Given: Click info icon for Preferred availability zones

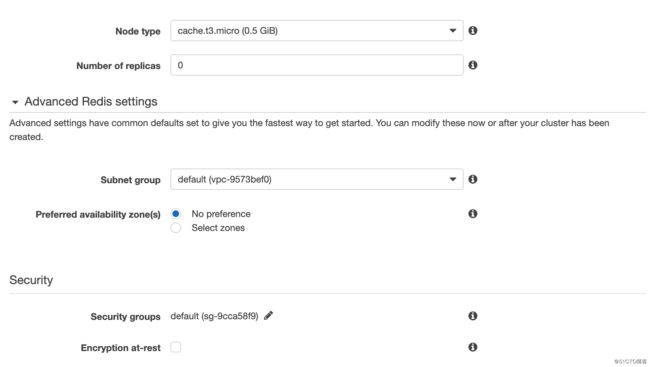Looking at the screenshot, I should [x=473, y=214].
